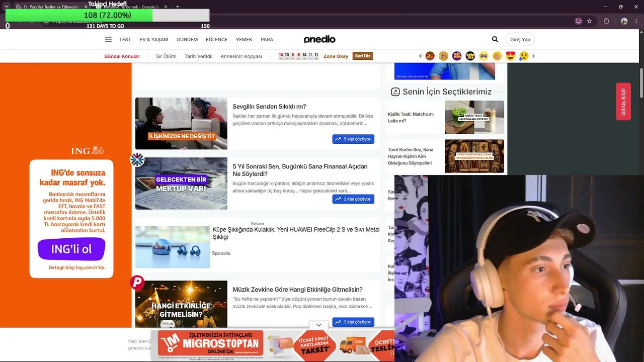Select the crying face emoji icon
Image resolution: width=644 pixels, height=362 pixels.
tap(524, 56)
